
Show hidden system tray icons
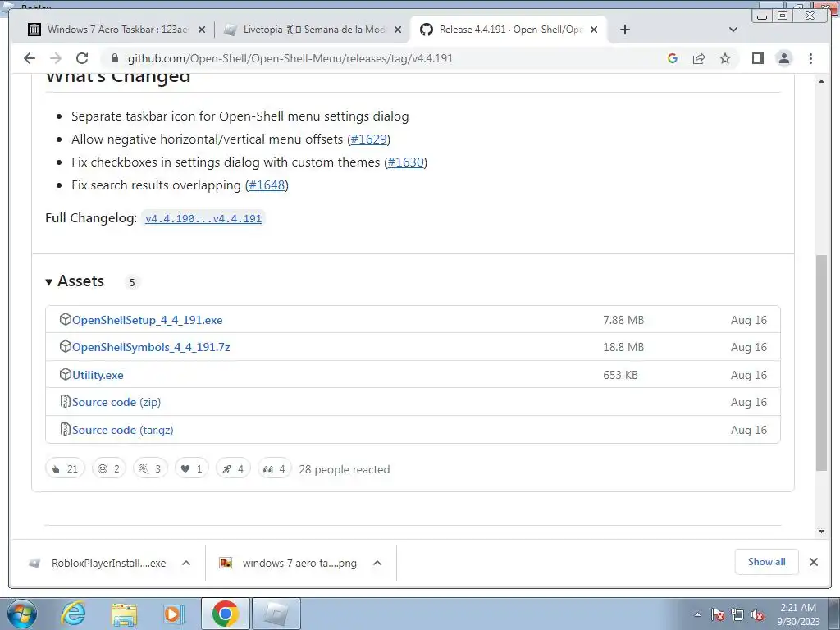(x=697, y=615)
